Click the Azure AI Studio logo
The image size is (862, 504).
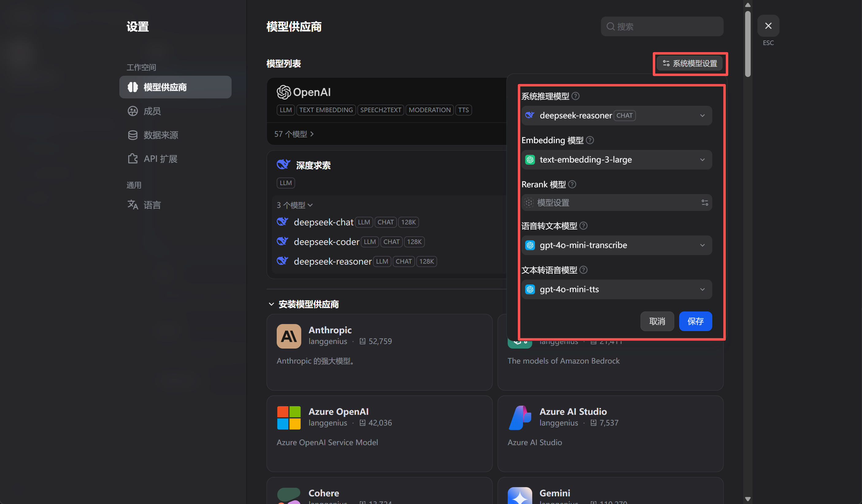[520, 418]
